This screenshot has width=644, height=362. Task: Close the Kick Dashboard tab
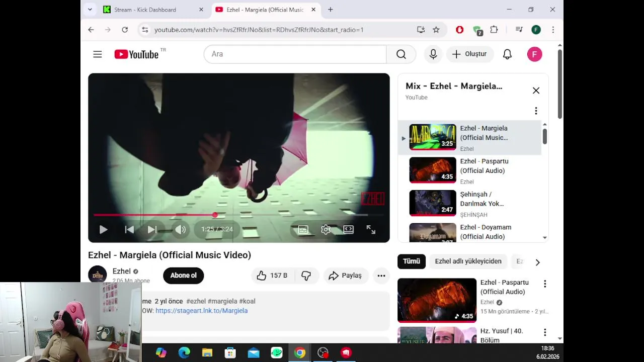(x=201, y=10)
